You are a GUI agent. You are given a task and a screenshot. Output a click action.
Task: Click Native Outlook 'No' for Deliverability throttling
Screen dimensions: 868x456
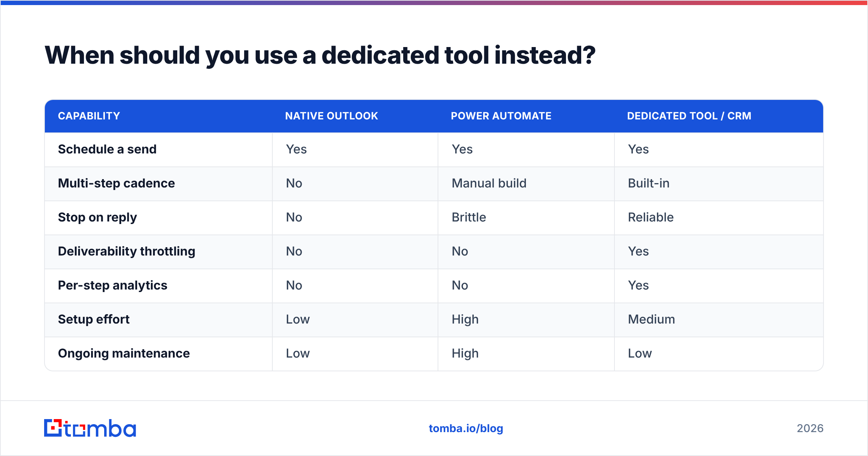coord(294,251)
